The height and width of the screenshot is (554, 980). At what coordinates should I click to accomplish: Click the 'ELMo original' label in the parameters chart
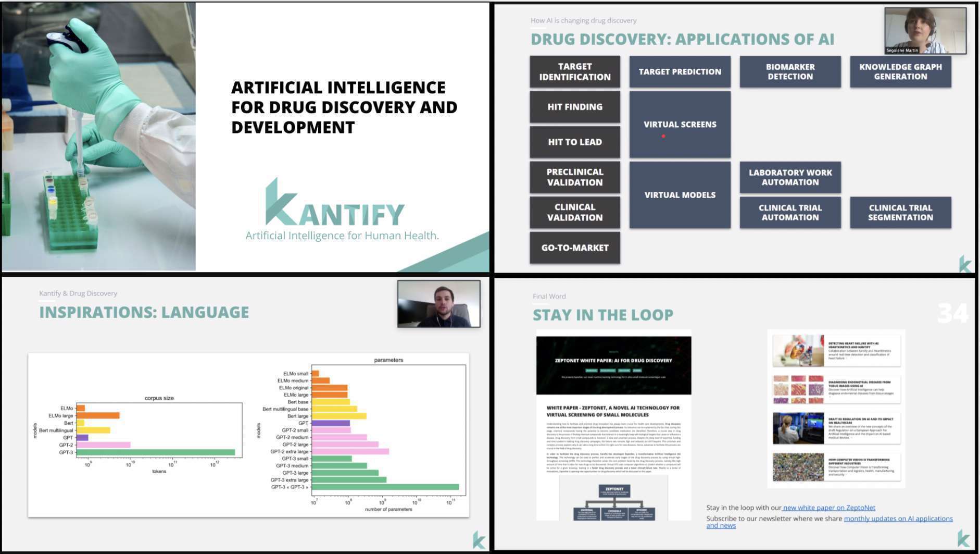click(x=294, y=388)
